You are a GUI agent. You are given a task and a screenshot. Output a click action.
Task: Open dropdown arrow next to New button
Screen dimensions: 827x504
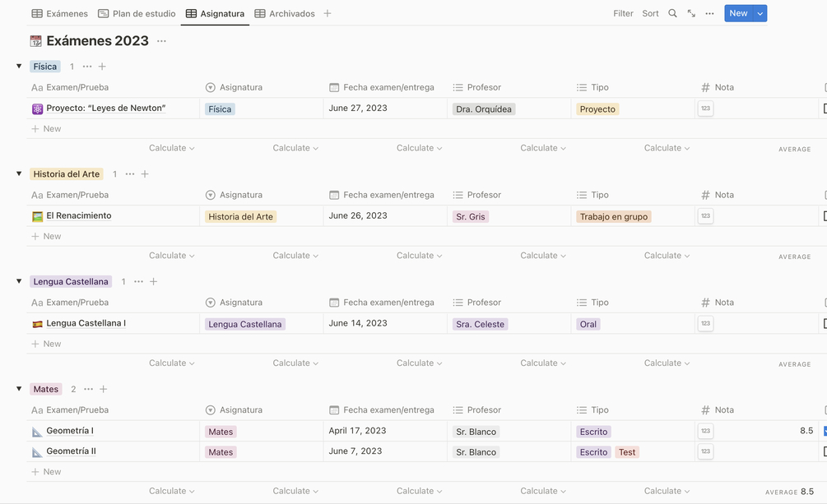[760, 14]
